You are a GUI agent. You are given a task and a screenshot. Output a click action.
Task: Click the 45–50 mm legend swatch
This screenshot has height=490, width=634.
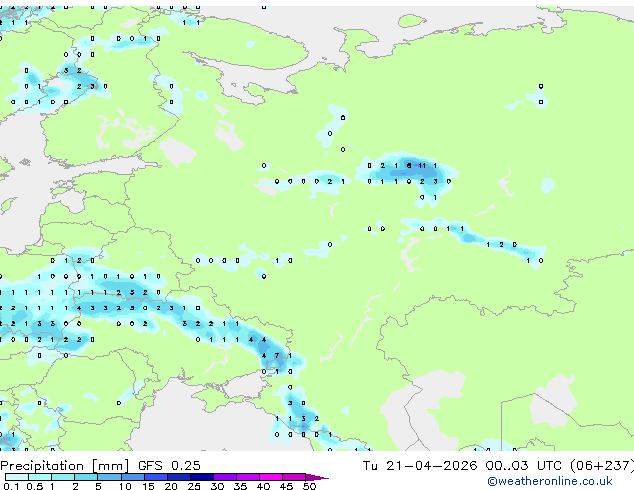coord(294,477)
